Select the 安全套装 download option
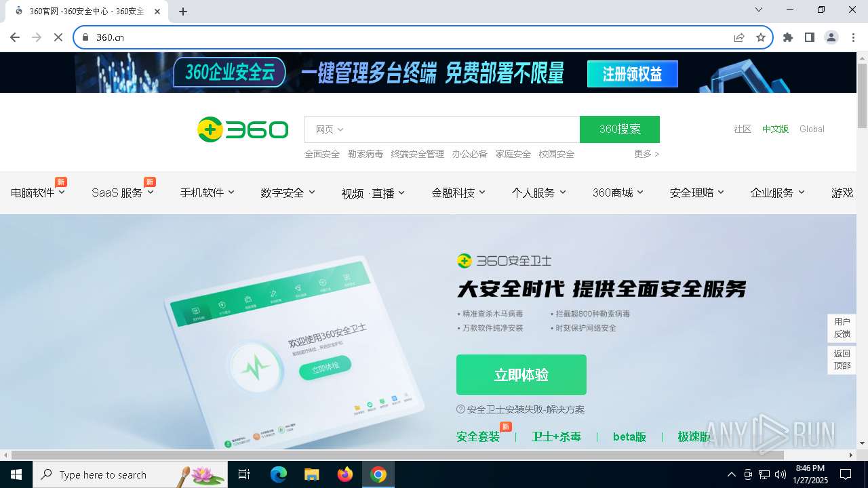 478,437
